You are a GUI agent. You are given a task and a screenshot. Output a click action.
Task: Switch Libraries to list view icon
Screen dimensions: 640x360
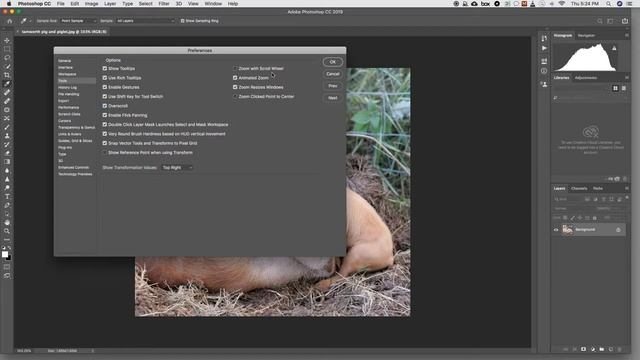click(624, 88)
